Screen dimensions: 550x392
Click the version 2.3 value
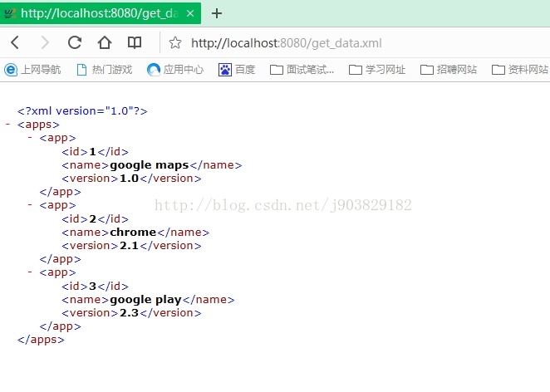(x=129, y=313)
